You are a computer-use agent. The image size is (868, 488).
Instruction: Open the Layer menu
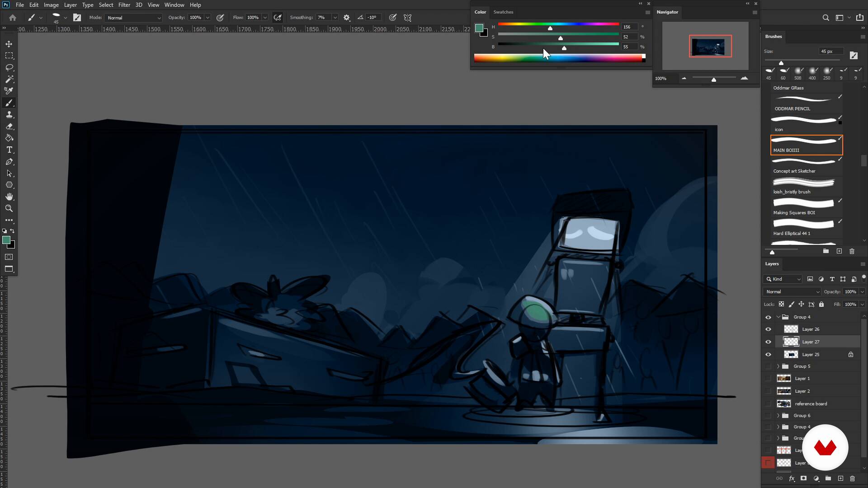[x=70, y=5]
